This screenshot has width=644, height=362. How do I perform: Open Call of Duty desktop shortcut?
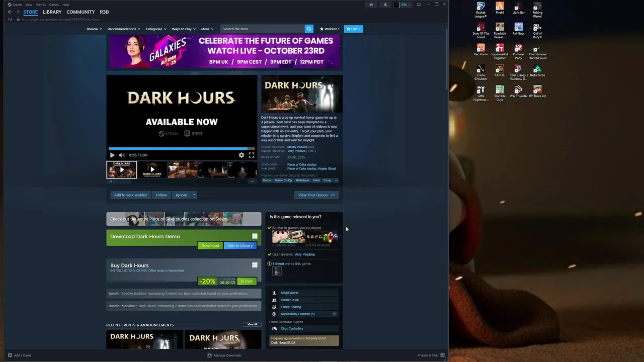(x=537, y=31)
